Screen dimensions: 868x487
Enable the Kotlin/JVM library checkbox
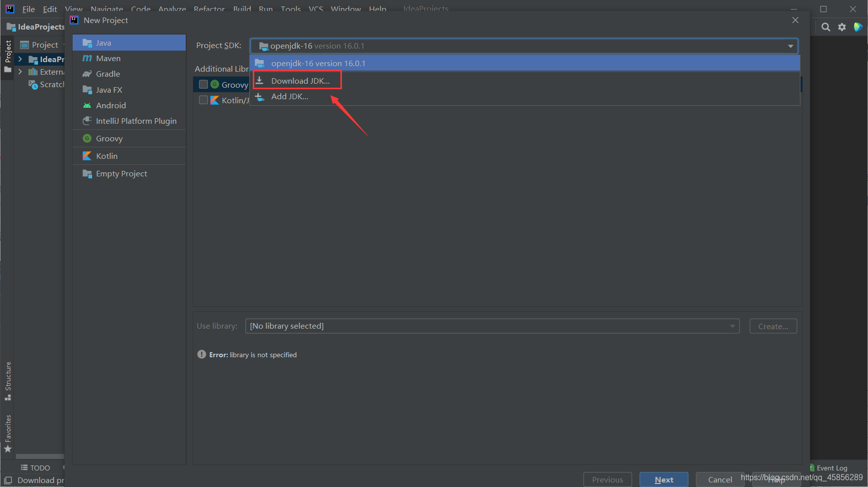point(203,100)
